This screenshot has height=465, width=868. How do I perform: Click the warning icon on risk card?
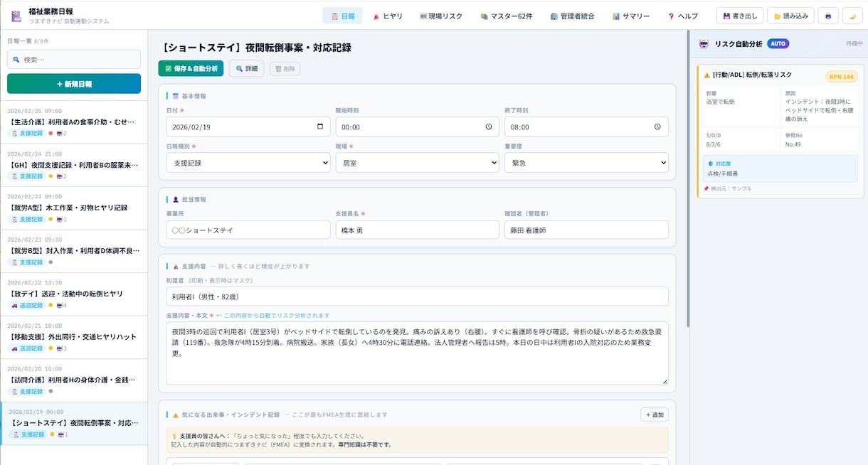pyautogui.click(x=706, y=75)
